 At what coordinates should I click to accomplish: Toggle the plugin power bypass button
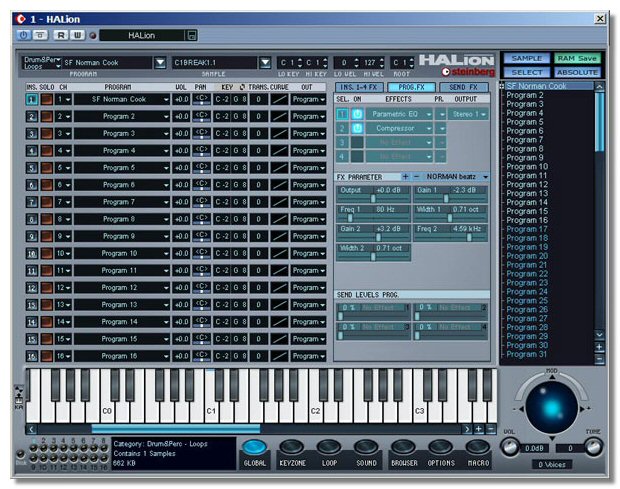pyautogui.click(x=23, y=35)
